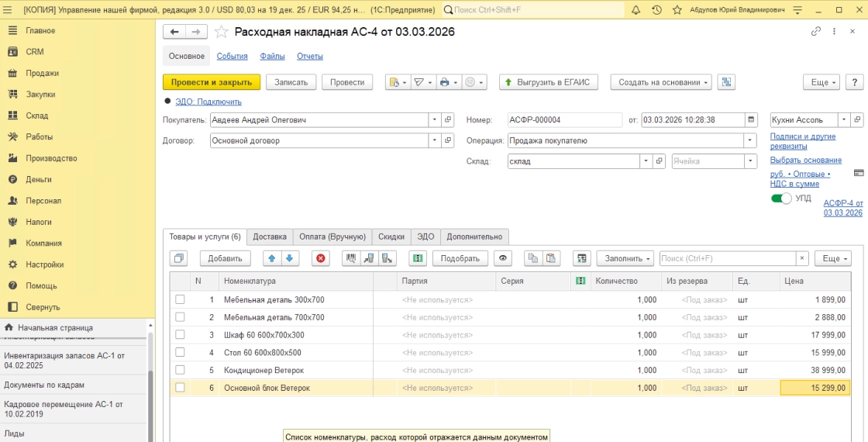
Task: Open the Помощь section
Action: coord(41,286)
